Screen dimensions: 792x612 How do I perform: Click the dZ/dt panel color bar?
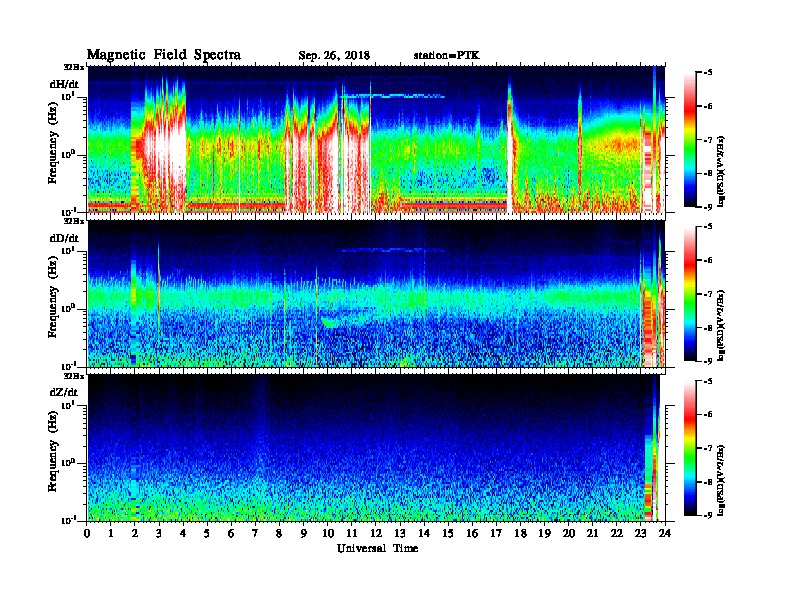(x=690, y=448)
